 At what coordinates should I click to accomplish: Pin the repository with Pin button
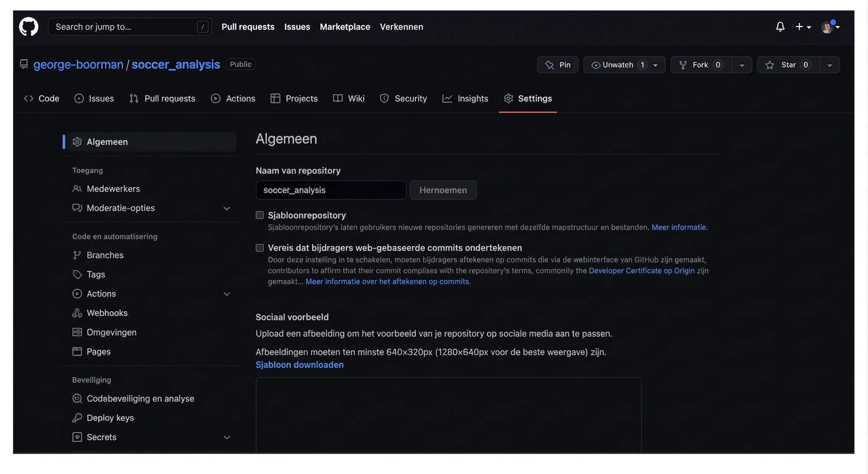(x=558, y=65)
